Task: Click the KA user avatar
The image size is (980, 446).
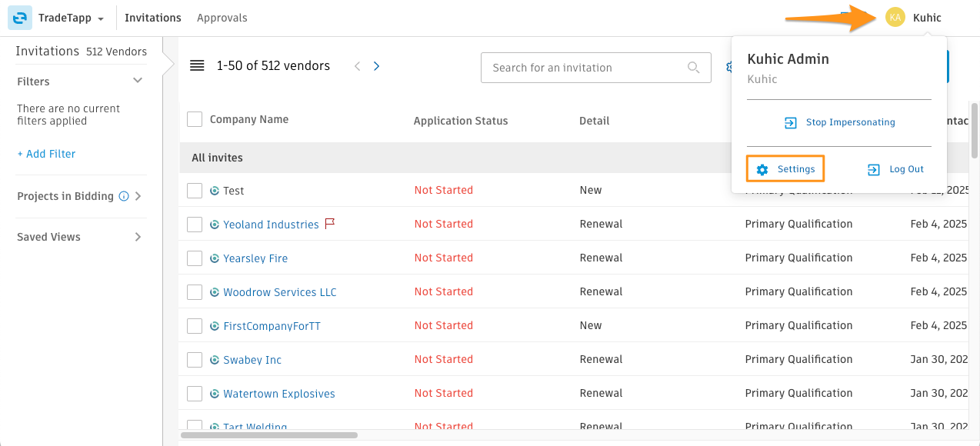Action: 895,18
